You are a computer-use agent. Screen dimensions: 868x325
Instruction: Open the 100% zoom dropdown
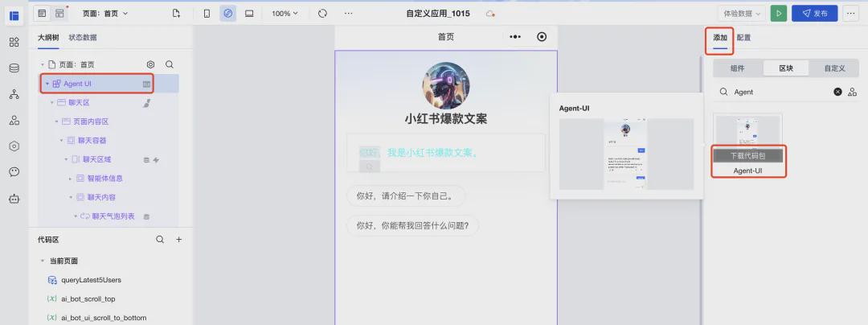(x=285, y=14)
